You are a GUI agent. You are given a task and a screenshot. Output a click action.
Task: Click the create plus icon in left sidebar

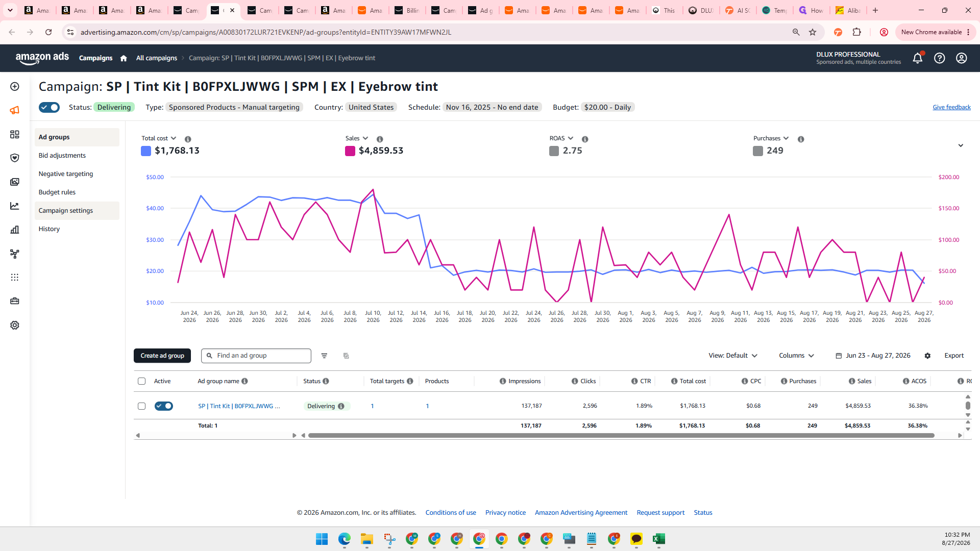(15, 87)
